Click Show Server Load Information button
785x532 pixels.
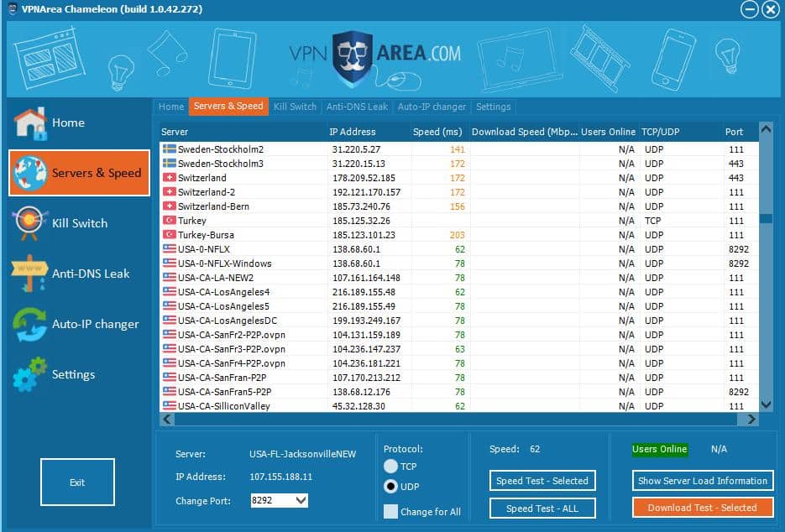703,481
